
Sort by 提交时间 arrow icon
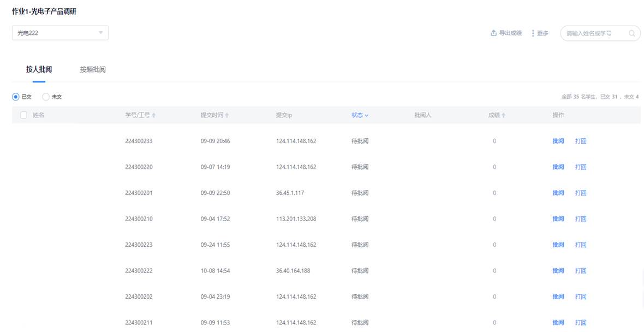[227, 116]
